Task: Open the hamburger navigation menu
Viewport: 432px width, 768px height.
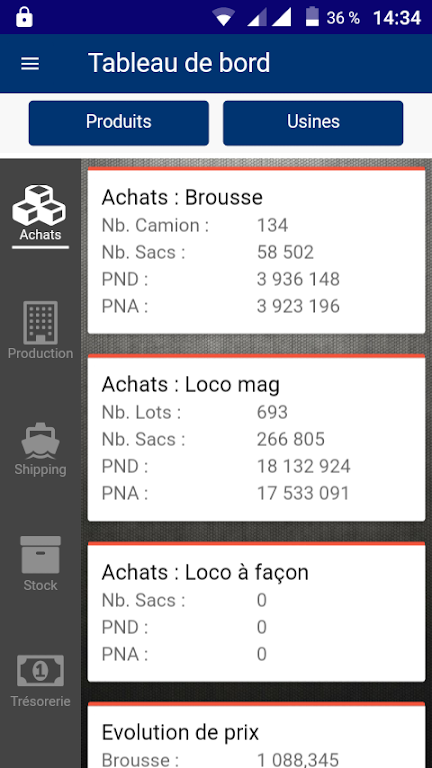Action: tap(30, 63)
